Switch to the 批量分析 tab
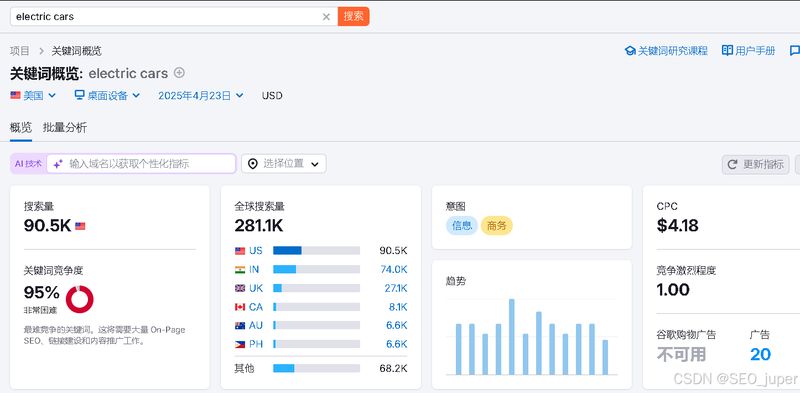Viewport: 800px width, 393px height. 65,128
